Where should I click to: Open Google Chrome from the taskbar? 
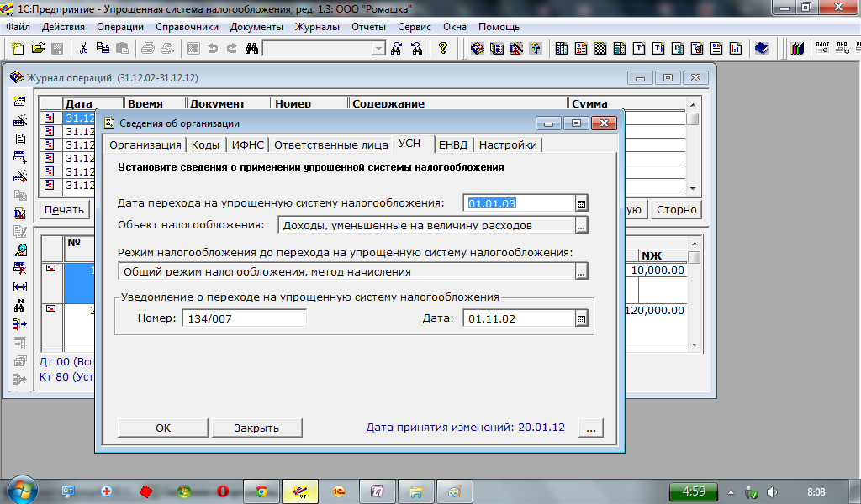[261, 491]
